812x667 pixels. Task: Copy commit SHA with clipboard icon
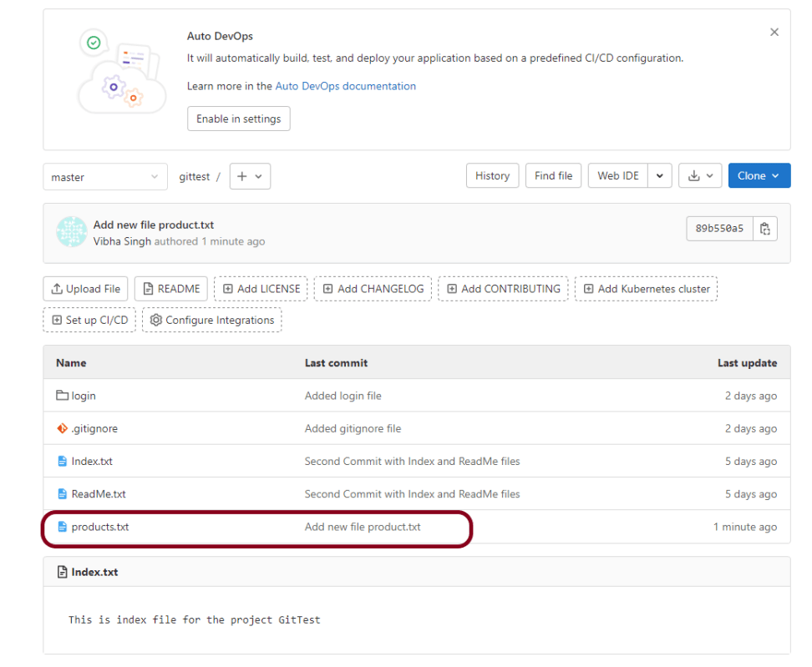pyautogui.click(x=764, y=229)
